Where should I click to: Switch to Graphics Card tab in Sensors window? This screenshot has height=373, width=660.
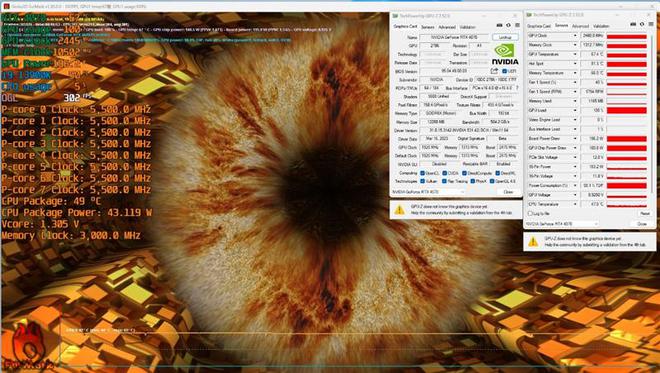[539, 26]
